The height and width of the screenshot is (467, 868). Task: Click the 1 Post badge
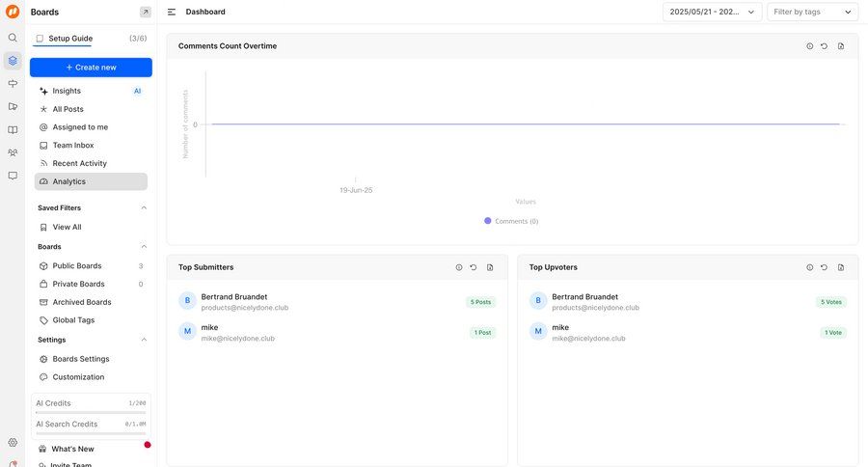tap(483, 332)
